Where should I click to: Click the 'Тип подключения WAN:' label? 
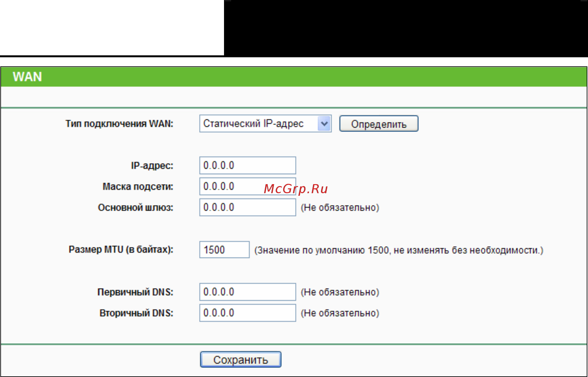[119, 124]
